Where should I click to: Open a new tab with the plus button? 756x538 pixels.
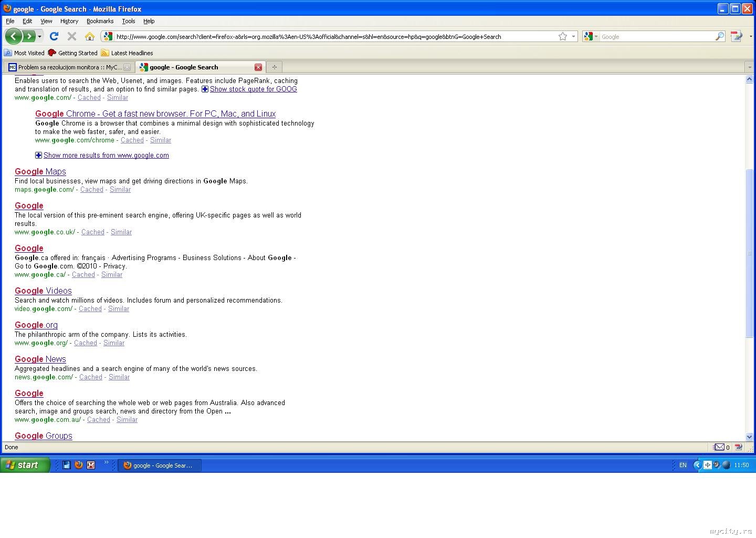coord(274,67)
